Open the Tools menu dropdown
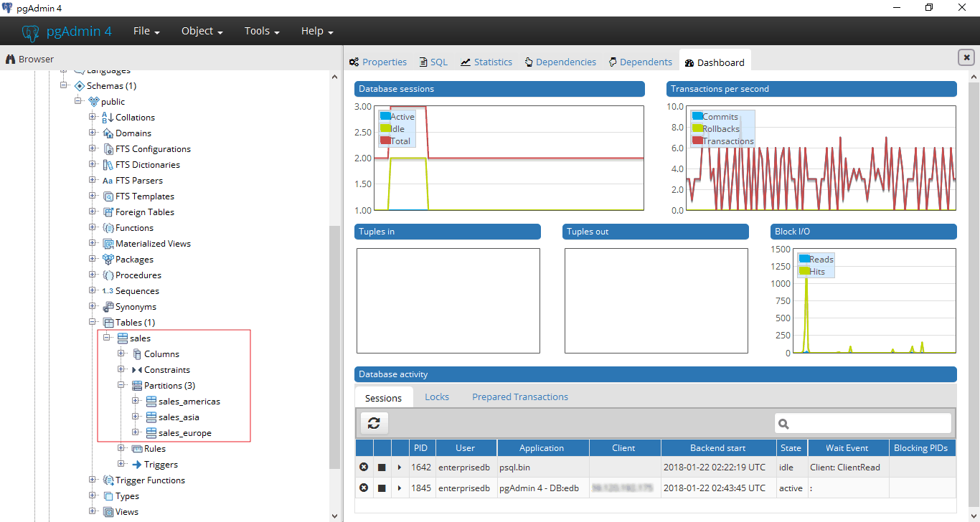This screenshot has height=522, width=980. [x=261, y=31]
